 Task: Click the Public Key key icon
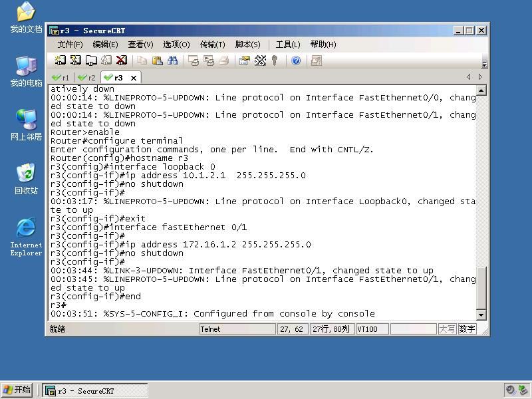click(x=275, y=61)
